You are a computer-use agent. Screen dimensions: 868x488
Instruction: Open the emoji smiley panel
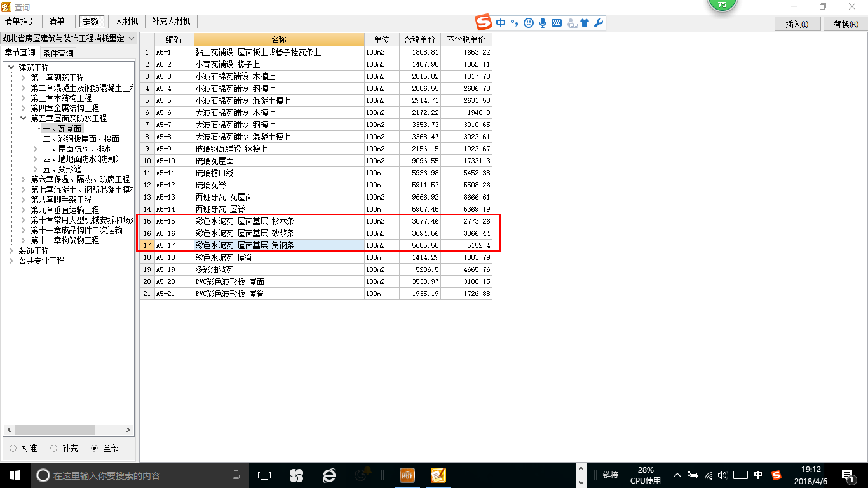(529, 23)
